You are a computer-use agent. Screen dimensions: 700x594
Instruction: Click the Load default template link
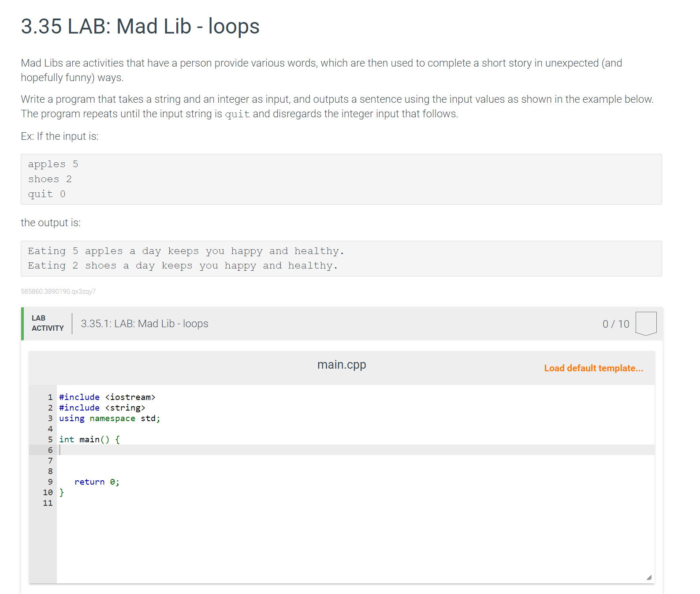593,368
